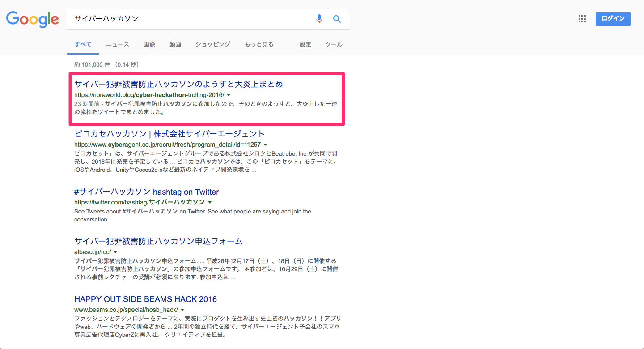Image resolution: width=644 pixels, height=349 pixels.
Task: Click the albasu.jp/rcc/ URL text
Action: tap(93, 252)
